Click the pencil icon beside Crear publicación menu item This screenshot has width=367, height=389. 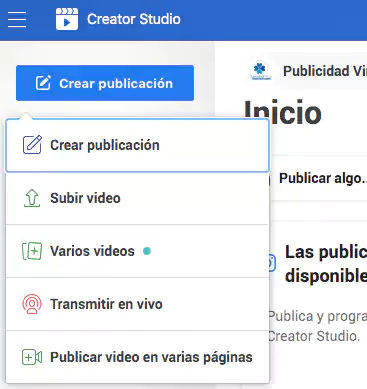32,145
